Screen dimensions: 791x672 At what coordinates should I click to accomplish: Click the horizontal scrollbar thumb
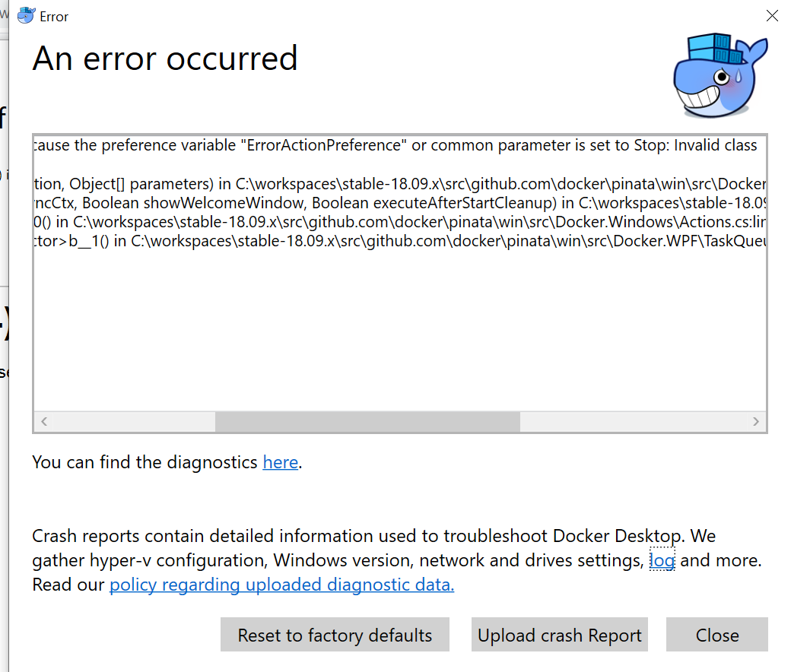(367, 421)
